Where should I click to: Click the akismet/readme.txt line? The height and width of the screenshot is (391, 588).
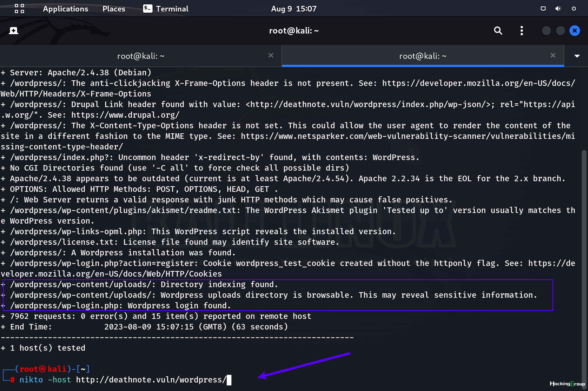click(288, 216)
